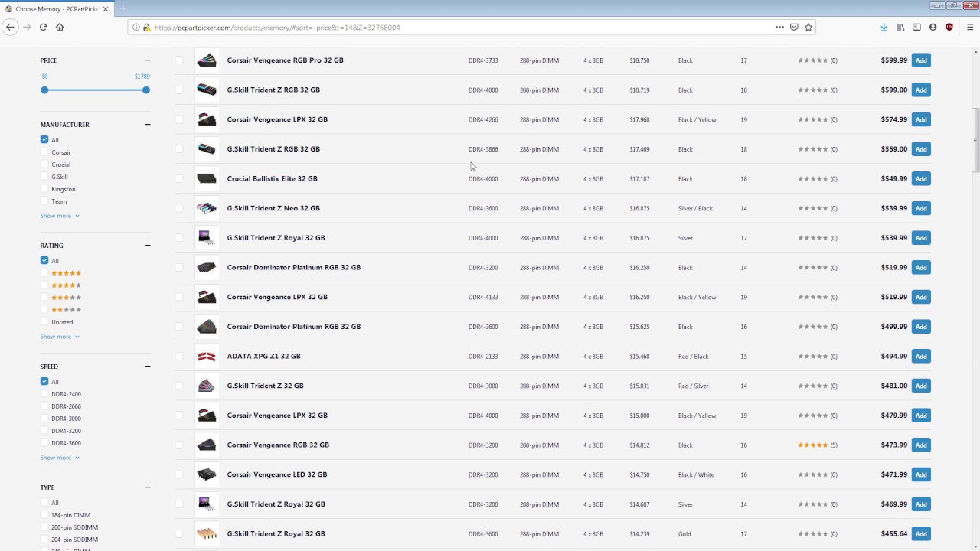Bookmark this page with star icon
The image size is (980, 551).
point(808,27)
